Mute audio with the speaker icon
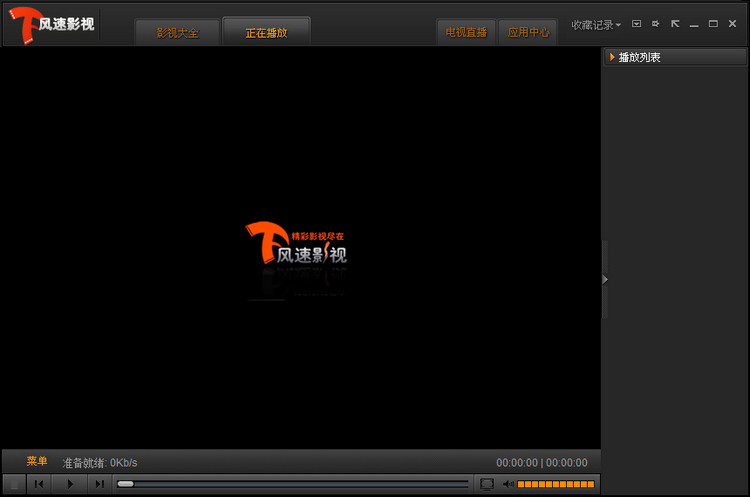750x497 pixels. (508, 484)
